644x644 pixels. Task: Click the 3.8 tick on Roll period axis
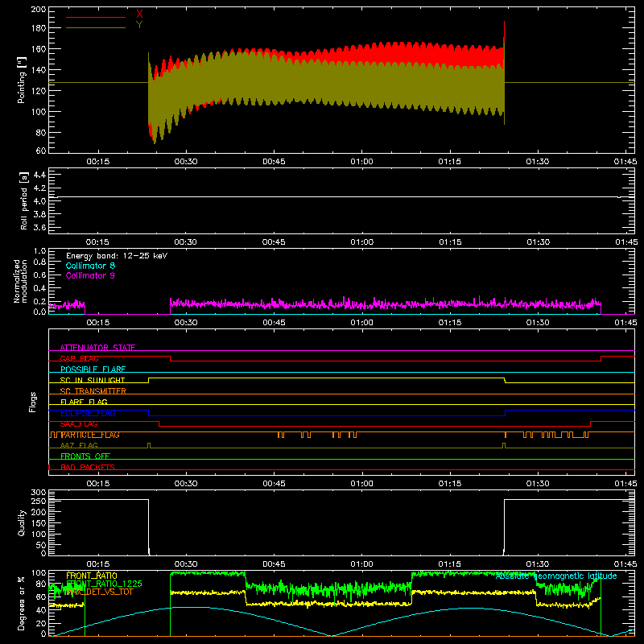point(39,214)
